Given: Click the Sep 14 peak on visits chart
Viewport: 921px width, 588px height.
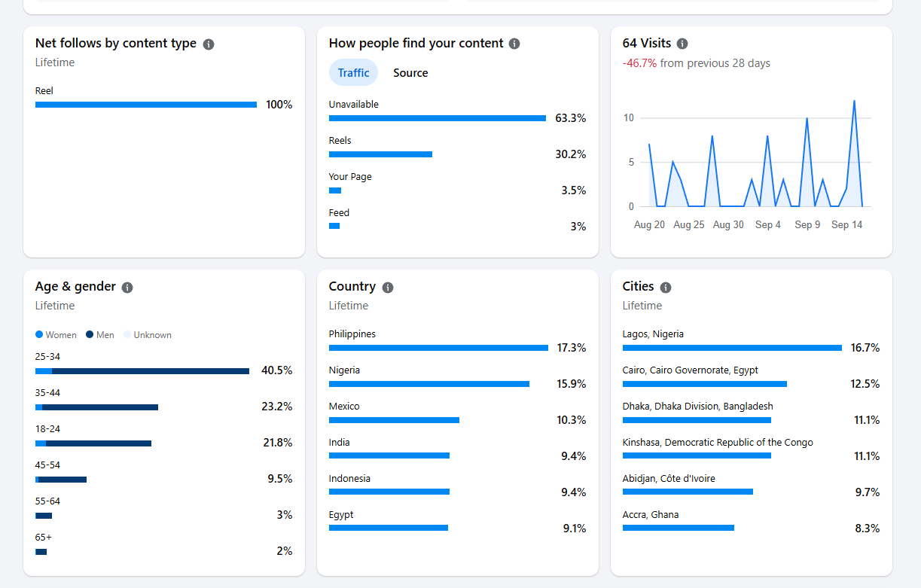Looking at the screenshot, I should (854, 101).
